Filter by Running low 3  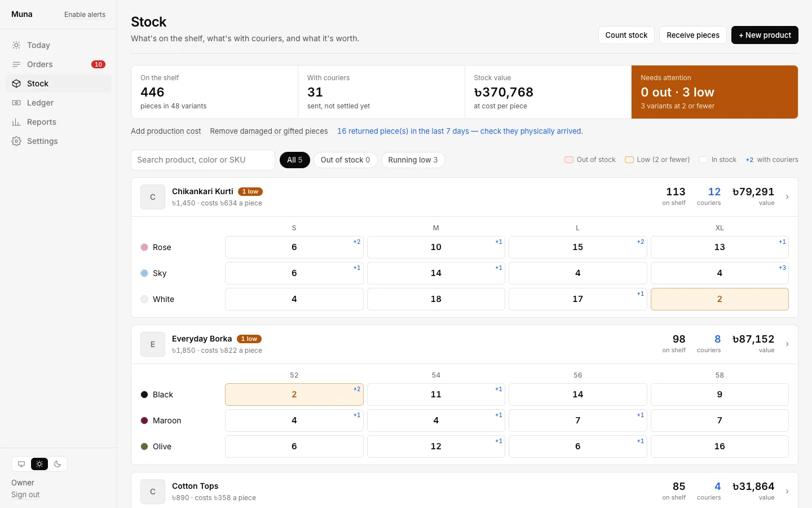pyautogui.click(x=413, y=160)
